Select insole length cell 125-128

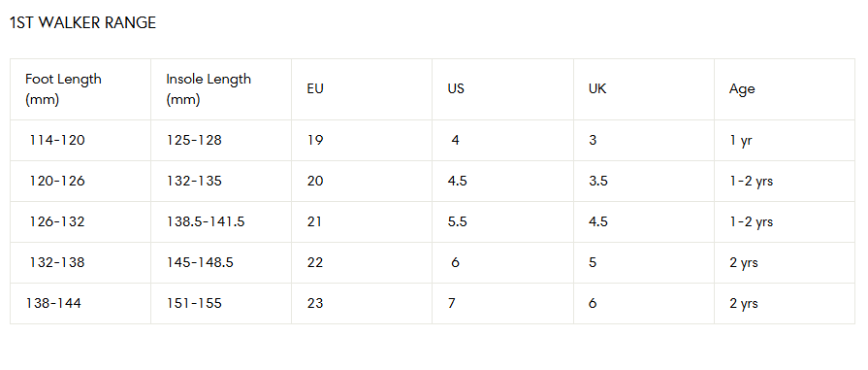221,141
